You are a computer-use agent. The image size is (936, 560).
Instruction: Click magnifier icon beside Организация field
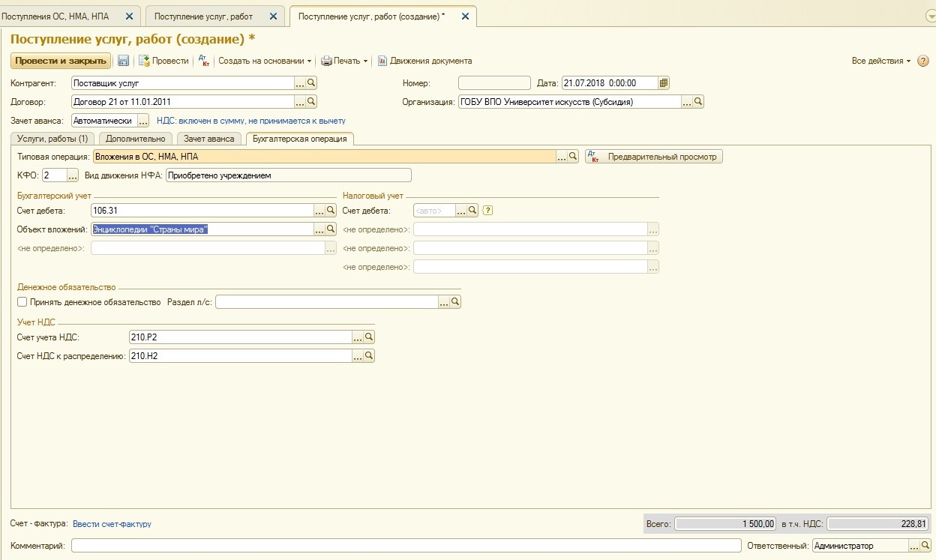pos(697,102)
